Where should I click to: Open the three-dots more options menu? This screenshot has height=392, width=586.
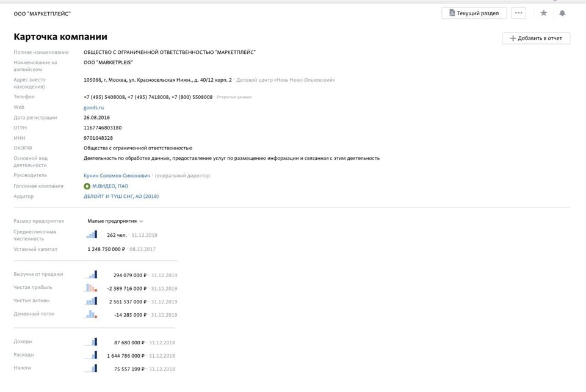[518, 13]
